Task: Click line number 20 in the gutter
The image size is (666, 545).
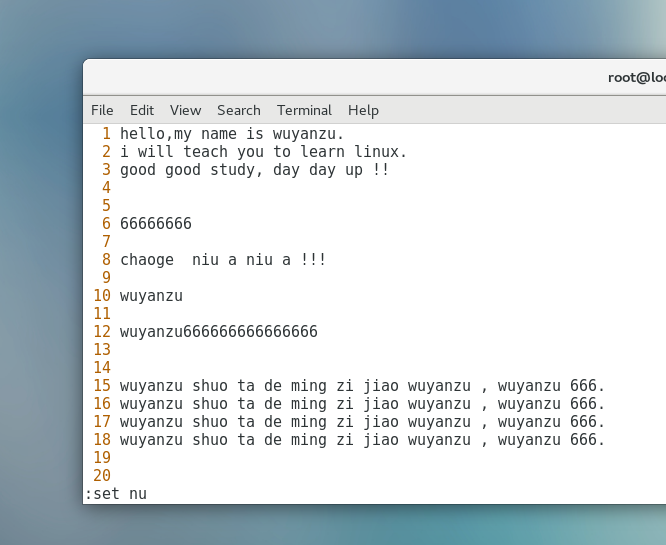Action: 101,476
